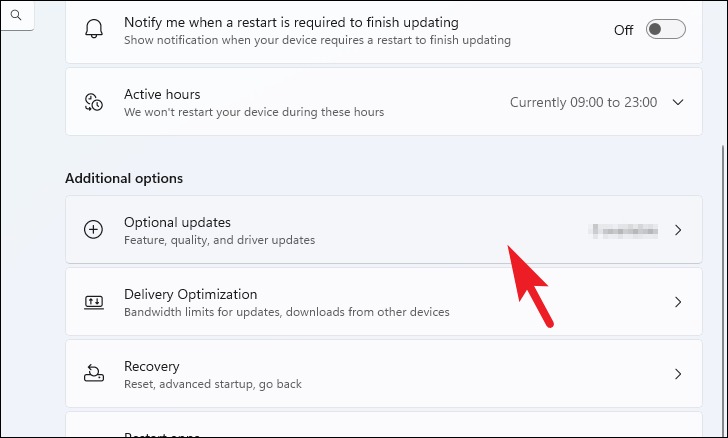Click the vertical scrollbar
728x438 pixels.
click(x=722, y=288)
